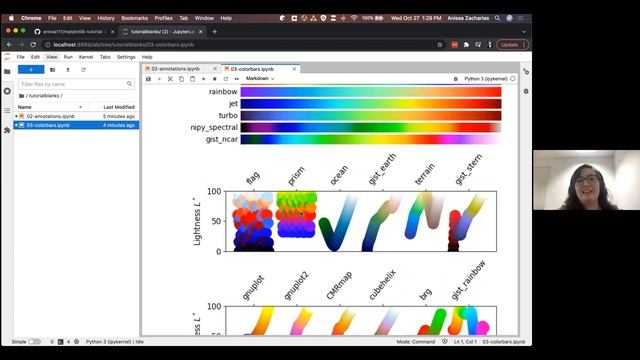This screenshot has width=640, height=360.
Task: Paste cell using the clipboard toolbar icon
Action: tap(193, 79)
